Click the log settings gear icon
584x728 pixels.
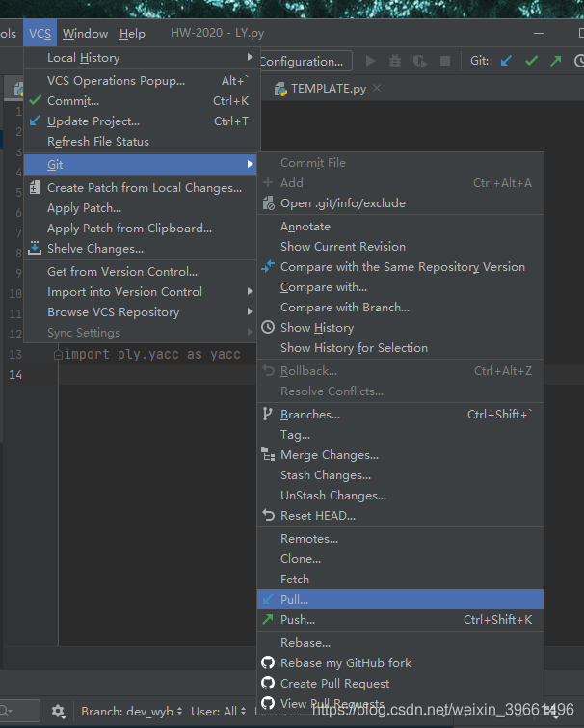point(58,712)
